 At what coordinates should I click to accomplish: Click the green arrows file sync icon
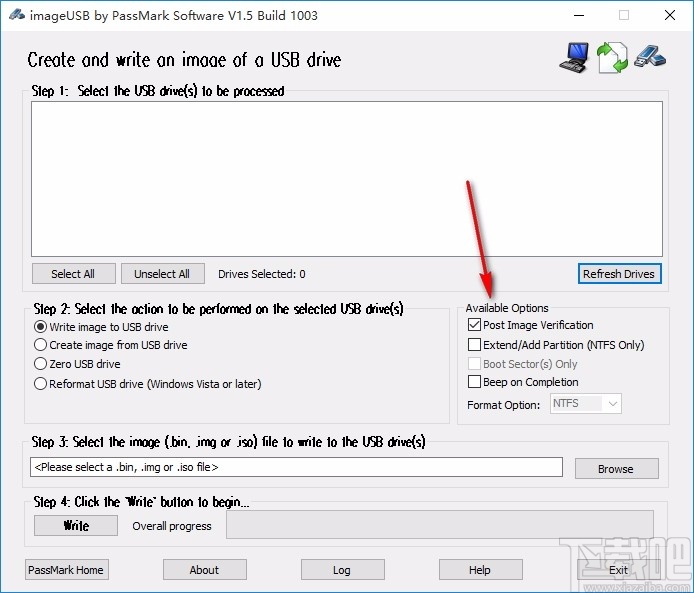click(612, 58)
